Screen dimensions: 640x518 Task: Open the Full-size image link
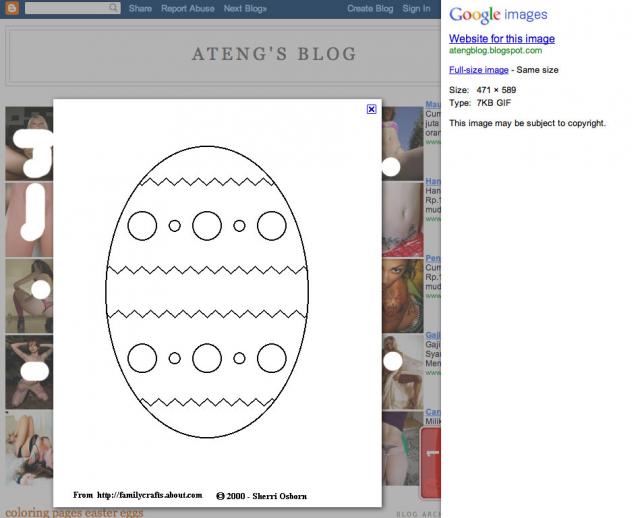coord(479,70)
